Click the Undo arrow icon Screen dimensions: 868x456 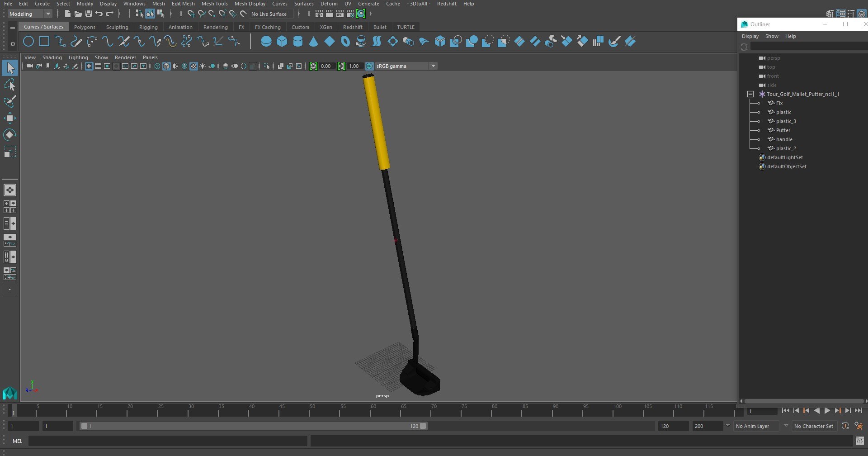click(99, 14)
